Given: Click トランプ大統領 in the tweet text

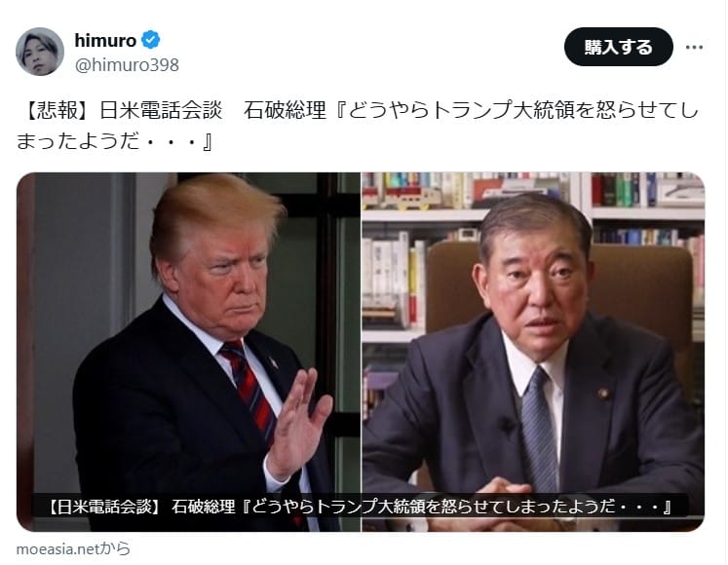Looking at the screenshot, I should (503, 110).
